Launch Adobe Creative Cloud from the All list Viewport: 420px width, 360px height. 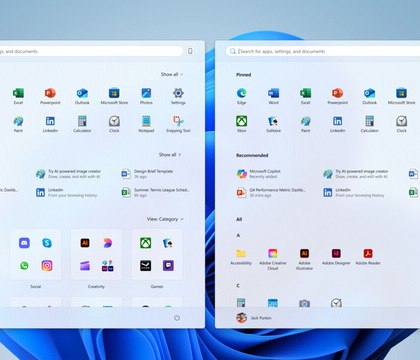[272, 259]
